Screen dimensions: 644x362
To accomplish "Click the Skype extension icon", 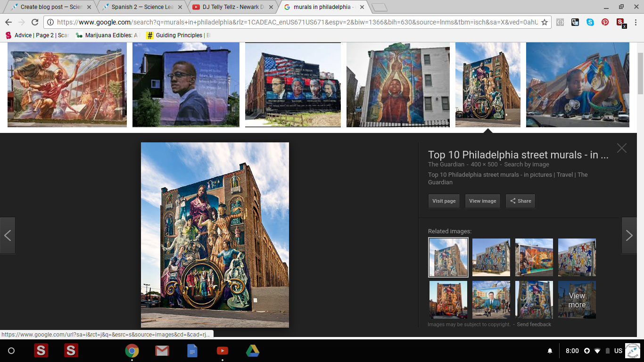I will pos(590,22).
